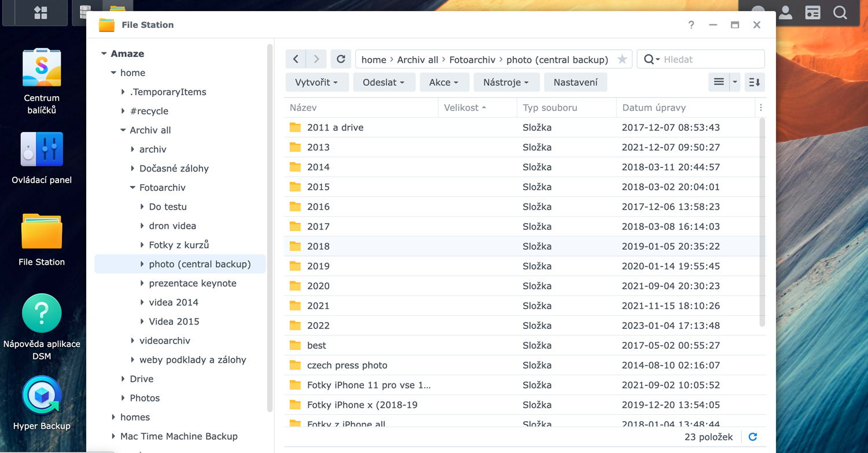This screenshot has height=453, width=868.
Task: Click the Nastavení button
Action: pos(575,82)
